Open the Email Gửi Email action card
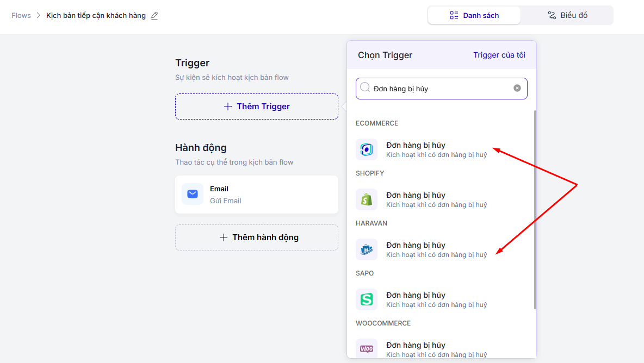Image resolution: width=644 pixels, height=363 pixels. point(257,195)
